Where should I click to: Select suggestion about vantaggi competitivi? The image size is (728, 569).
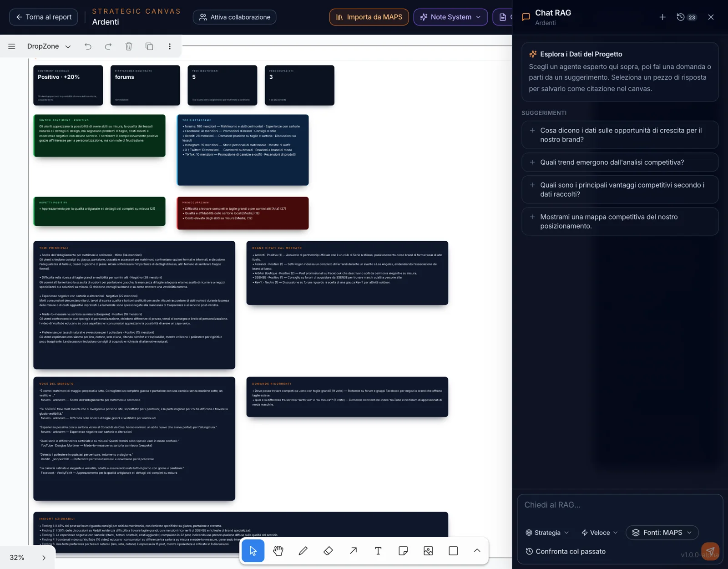coord(620,189)
